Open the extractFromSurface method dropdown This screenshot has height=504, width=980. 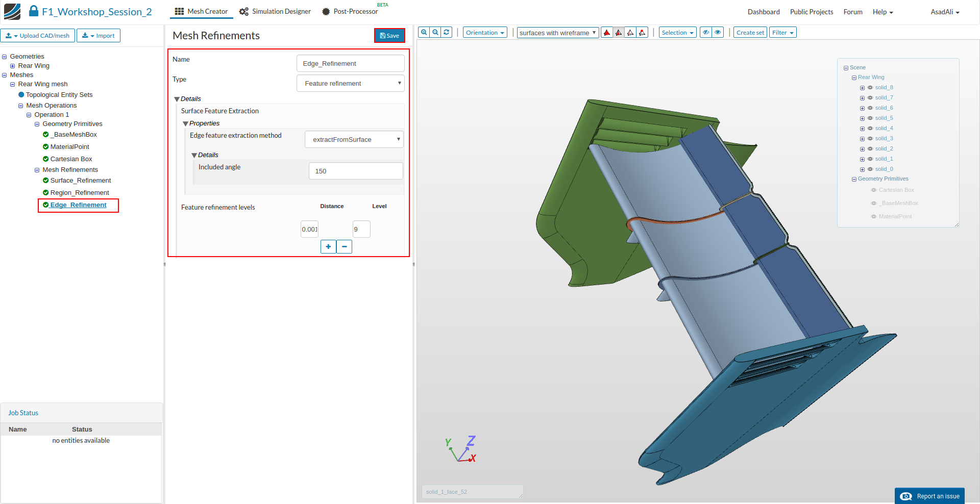point(354,139)
